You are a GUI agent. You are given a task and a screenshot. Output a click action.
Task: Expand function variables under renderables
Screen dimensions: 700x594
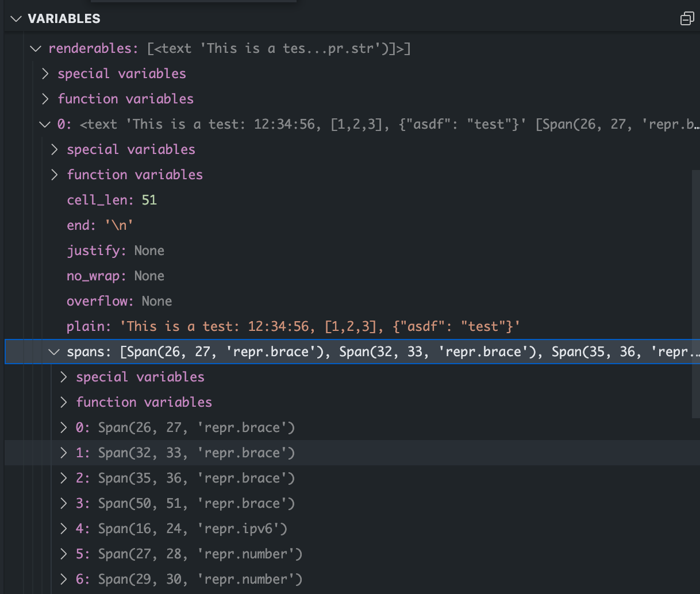(45, 99)
